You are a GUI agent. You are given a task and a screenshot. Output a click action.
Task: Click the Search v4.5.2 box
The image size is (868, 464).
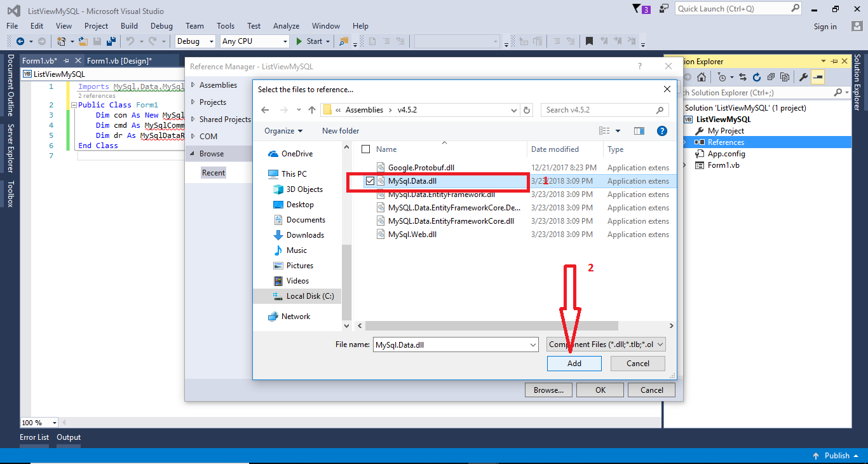pyautogui.click(x=605, y=110)
